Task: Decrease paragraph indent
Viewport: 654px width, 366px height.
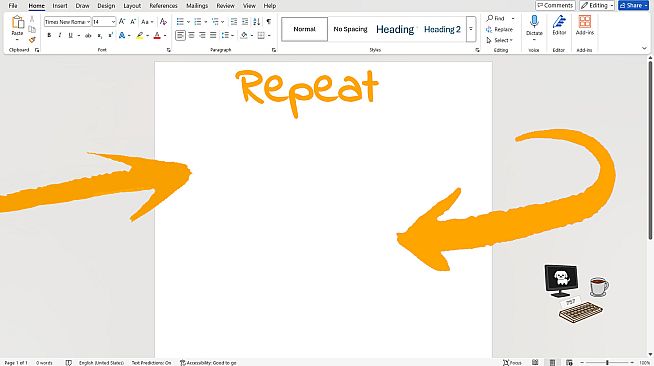Action: [234, 22]
